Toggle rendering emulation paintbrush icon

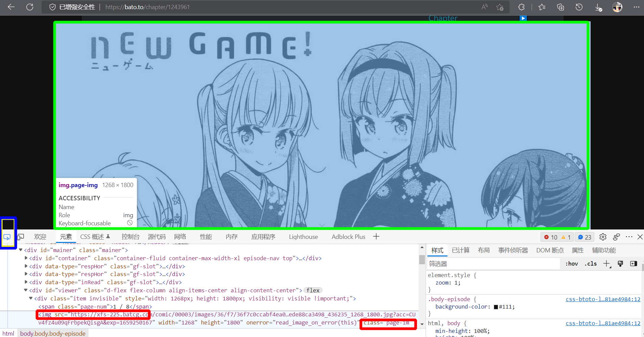pyautogui.click(x=620, y=264)
